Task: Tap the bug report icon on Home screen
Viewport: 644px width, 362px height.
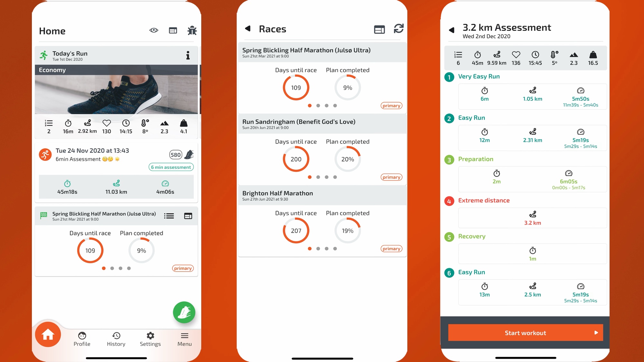Action: [x=193, y=30]
